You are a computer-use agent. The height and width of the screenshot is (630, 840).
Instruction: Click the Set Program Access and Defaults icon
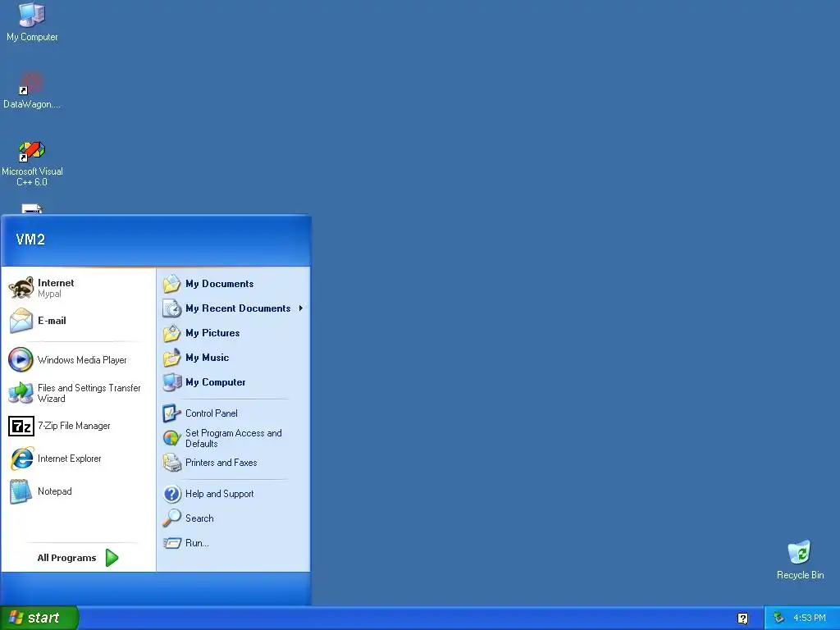(x=172, y=438)
